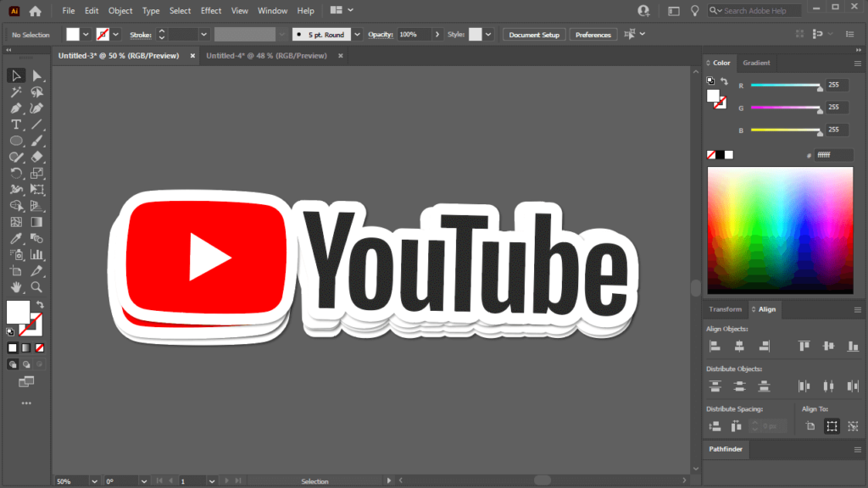The image size is (868, 488).
Task: Select the Type tool
Action: [15, 125]
